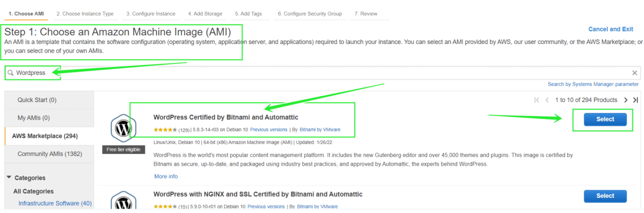644x213 pixels.
Task: Select the WordPress with NGINX and SSL AMI
Action: (x=605, y=196)
